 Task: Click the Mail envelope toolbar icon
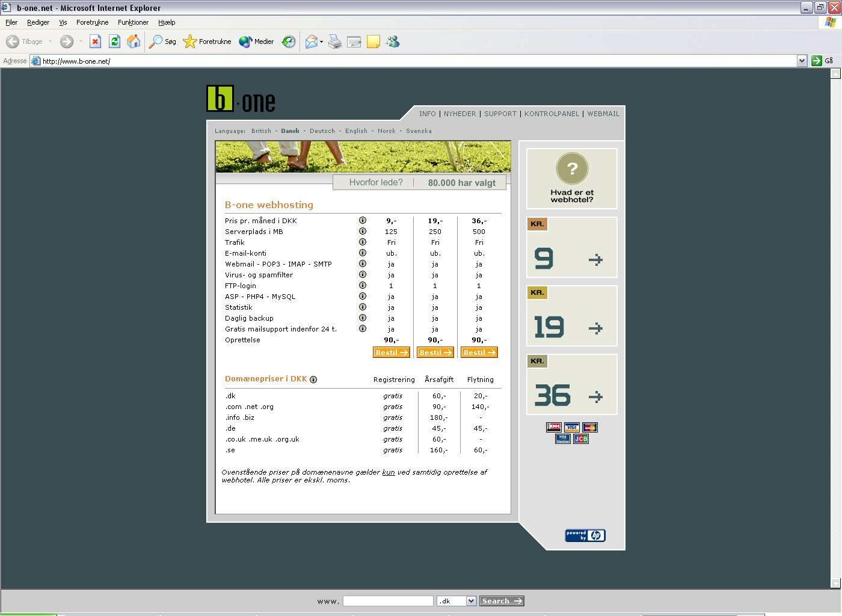pos(311,42)
